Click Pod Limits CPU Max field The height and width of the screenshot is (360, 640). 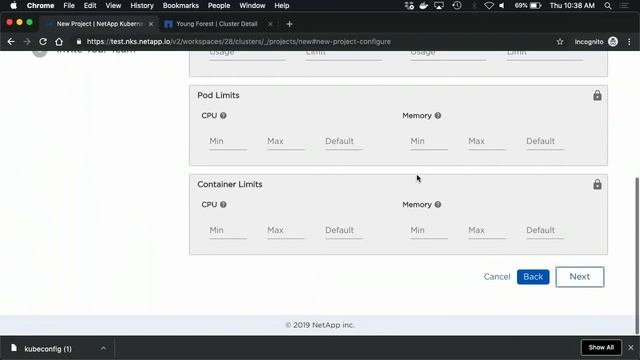pyautogui.click(x=286, y=141)
